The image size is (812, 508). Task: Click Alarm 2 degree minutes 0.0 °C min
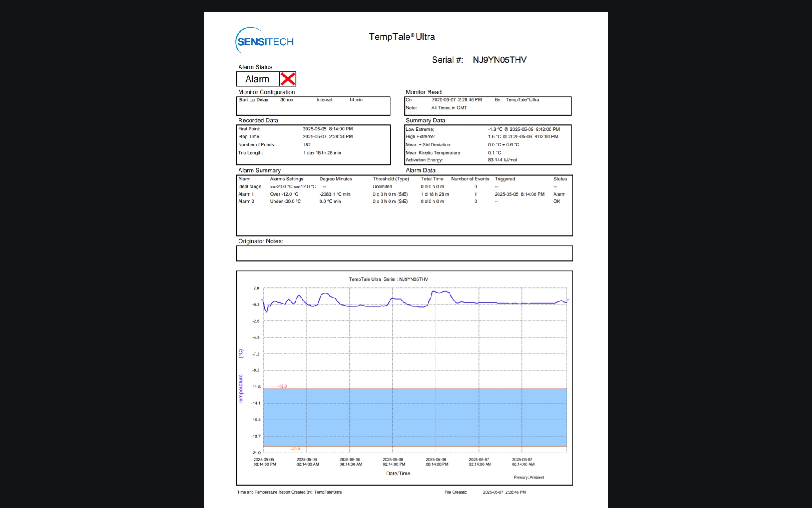(x=330, y=202)
